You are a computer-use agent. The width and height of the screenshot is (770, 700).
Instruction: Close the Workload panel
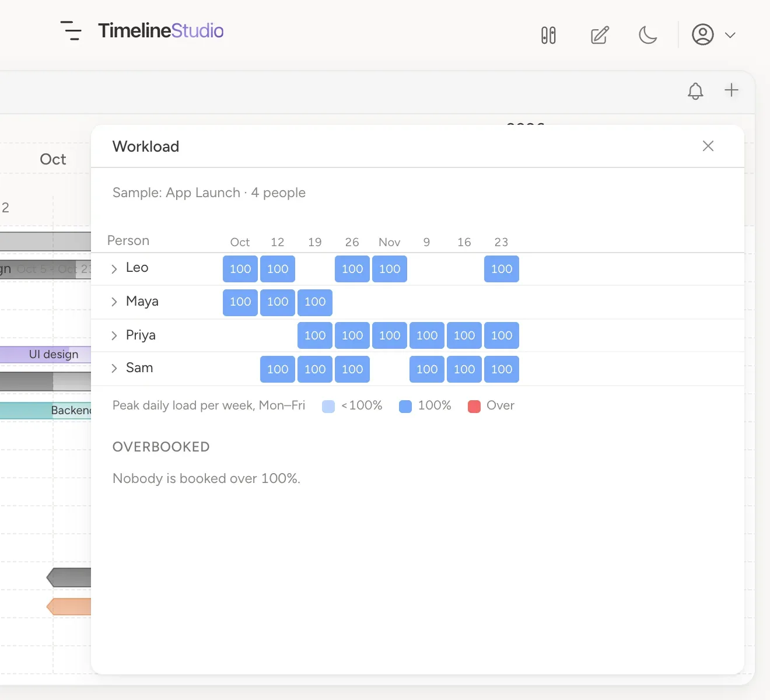pos(708,146)
